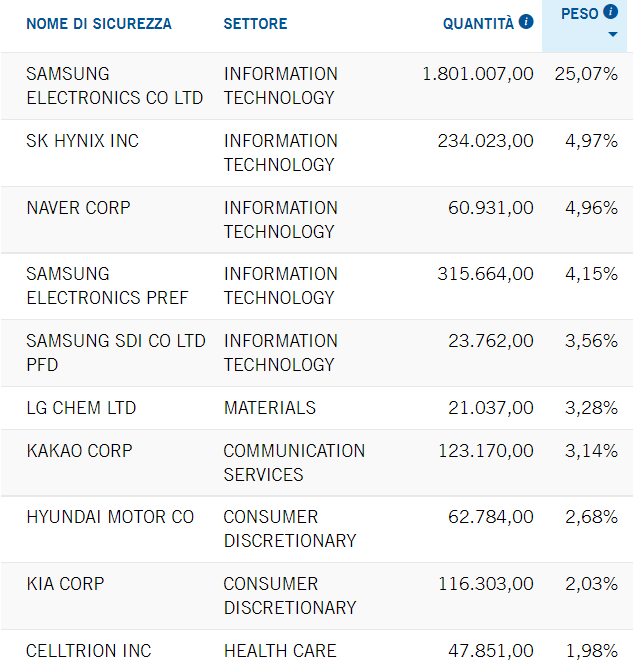The height and width of the screenshot is (671, 633).
Task: Click Communication Services sector for Kakao
Action: [294, 463]
